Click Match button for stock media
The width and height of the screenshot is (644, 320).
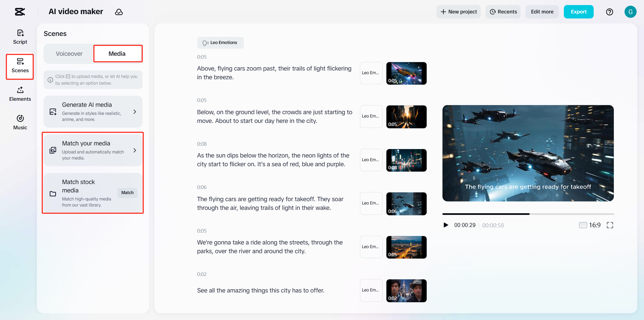pos(127,193)
